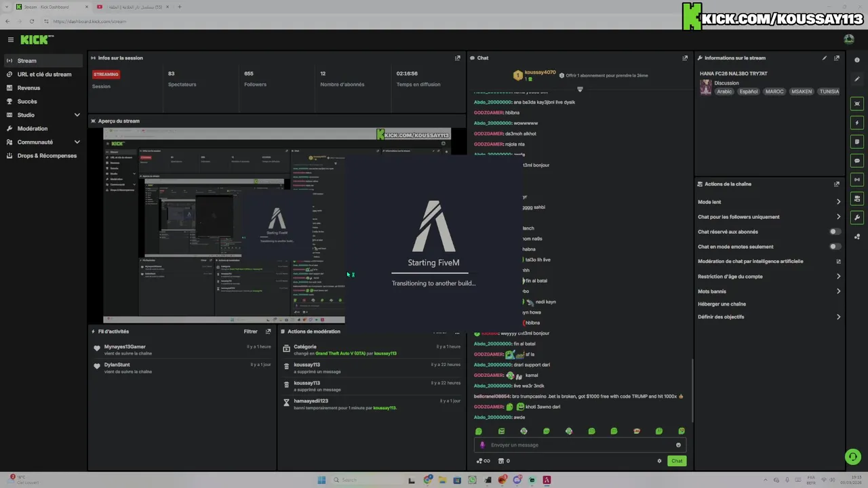
Task: Click the Envoyer un message input field
Action: [x=580, y=445]
